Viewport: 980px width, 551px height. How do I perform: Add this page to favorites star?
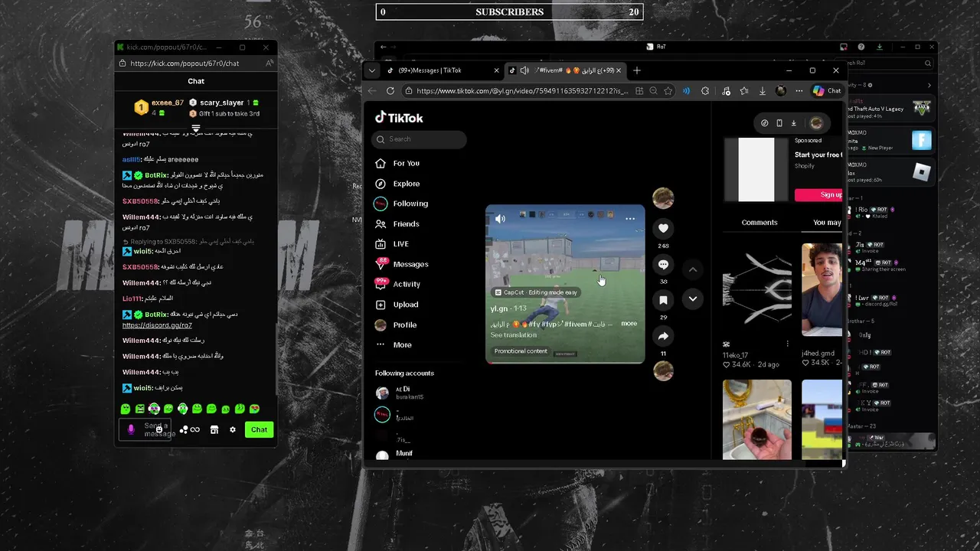[x=668, y=91]
